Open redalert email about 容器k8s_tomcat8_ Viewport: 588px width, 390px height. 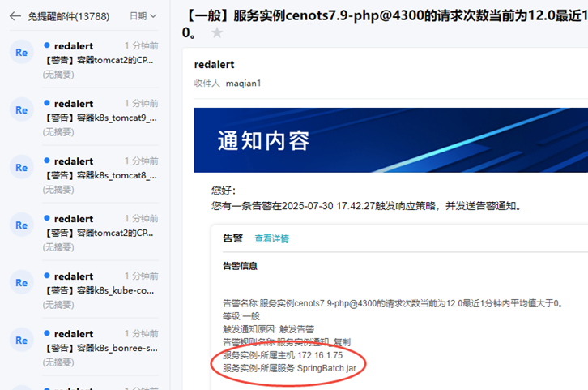[x=100, y=174]
